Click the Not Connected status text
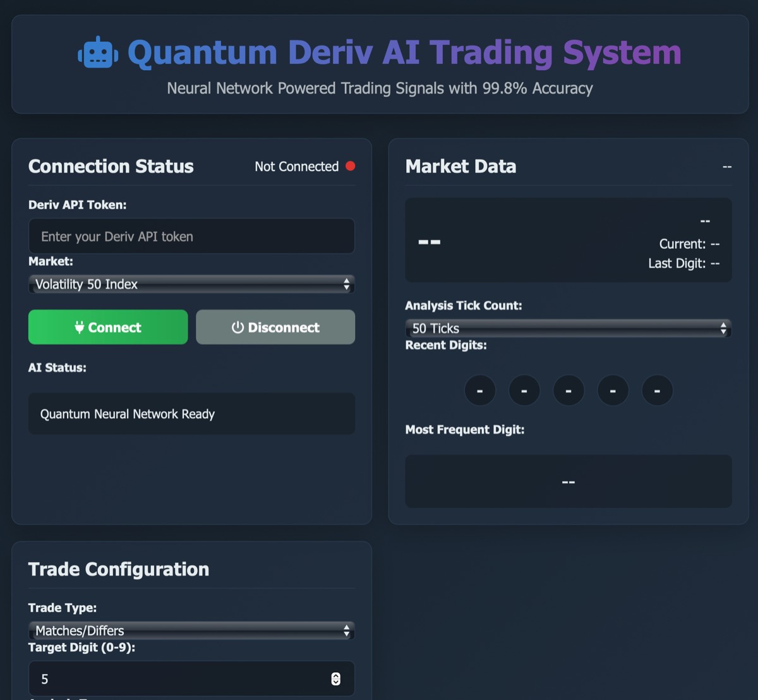This screenshot has height=700, width=758. [296, 167]
